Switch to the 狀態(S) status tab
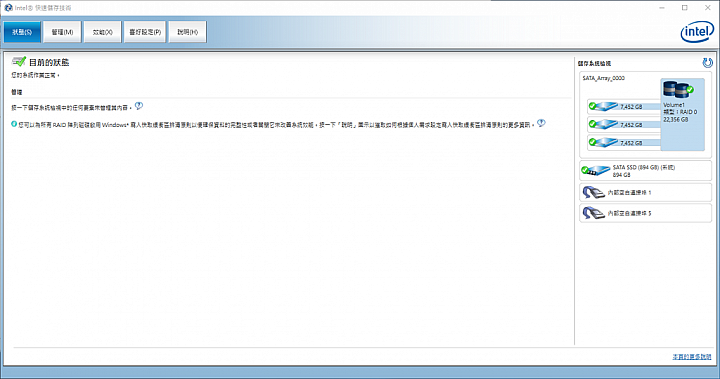 click(22, 32)
